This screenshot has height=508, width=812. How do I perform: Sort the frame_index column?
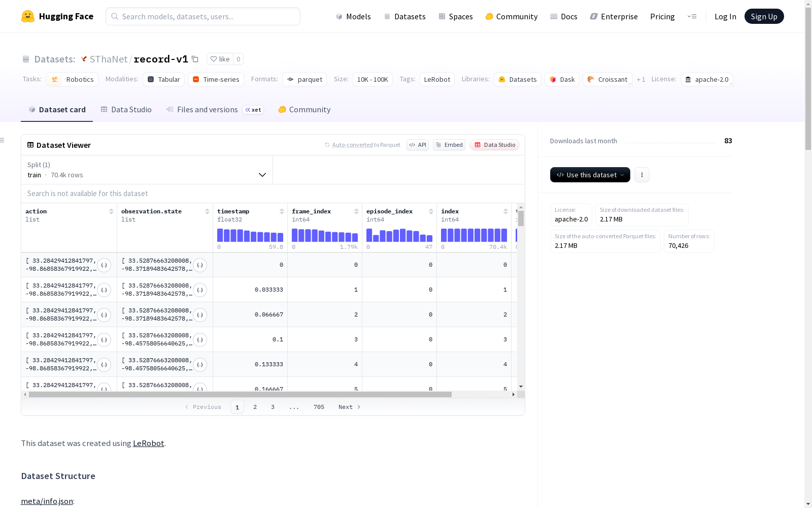356,211
